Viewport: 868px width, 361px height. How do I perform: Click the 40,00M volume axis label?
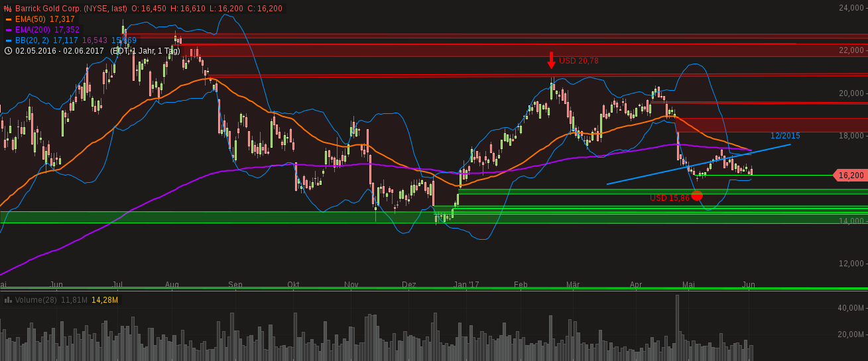(x=851, y=308)
